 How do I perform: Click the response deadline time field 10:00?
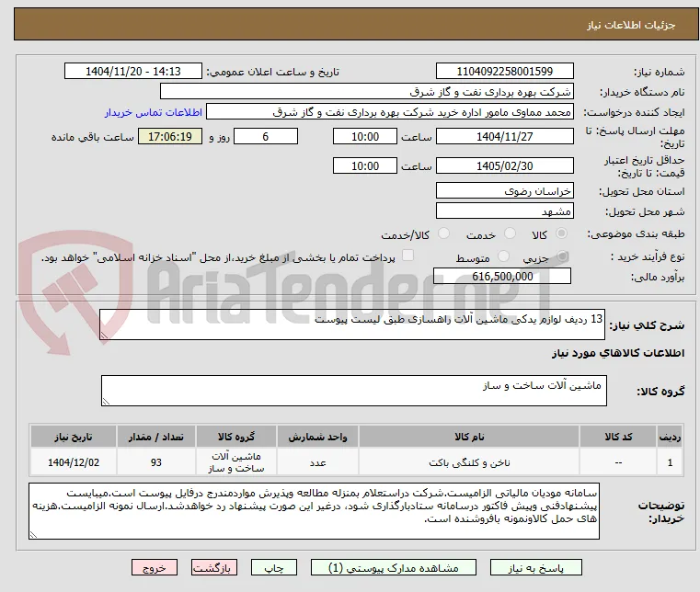pos(365,136)
